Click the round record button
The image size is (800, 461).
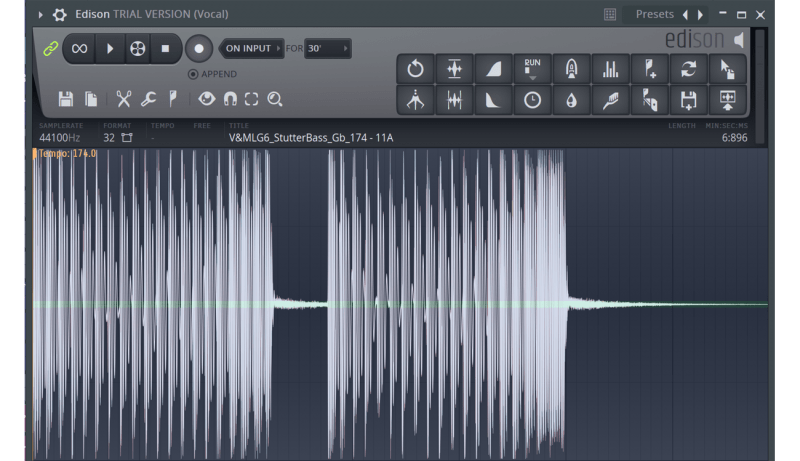tap(198, 48)
